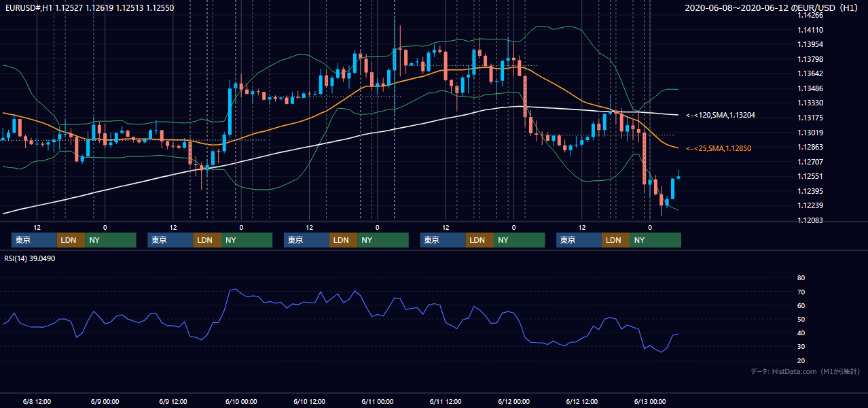The image size is (868, 408).
Task: Click price axis value 1.13642
Action: click(810, 73)
